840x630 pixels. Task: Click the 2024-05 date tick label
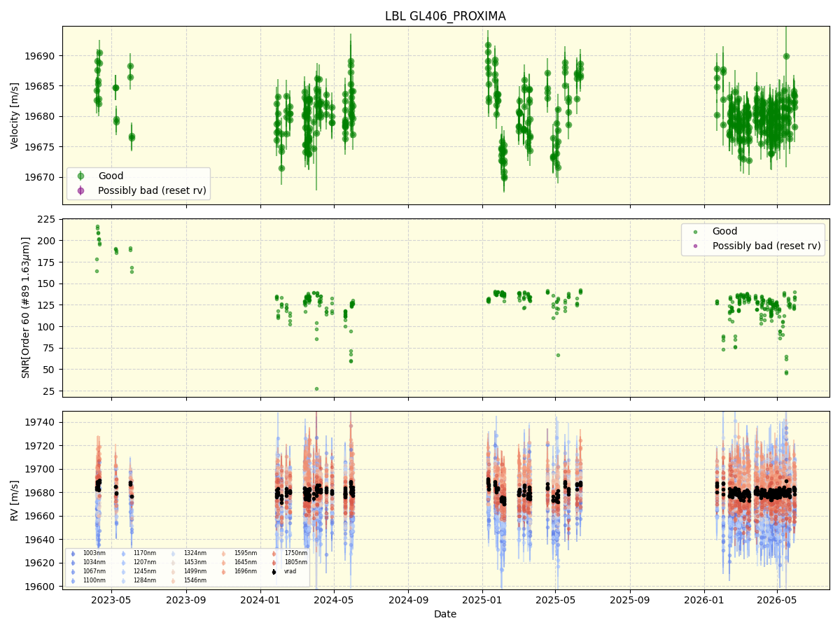[334, 600]
